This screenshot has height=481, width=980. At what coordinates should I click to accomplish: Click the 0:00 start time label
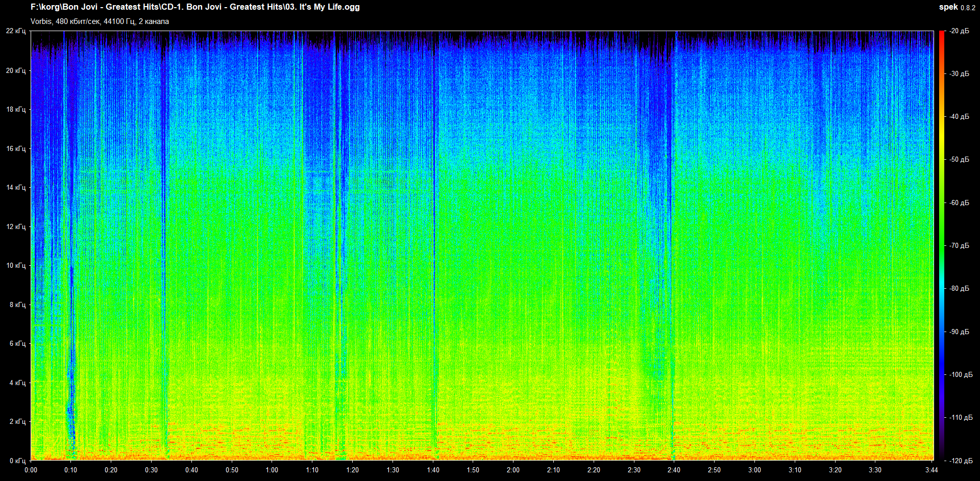tap(31, 470)
